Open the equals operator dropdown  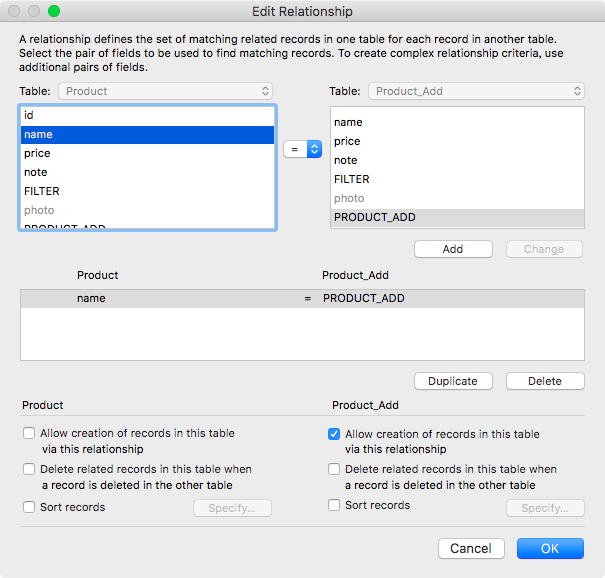pos(302,149)
